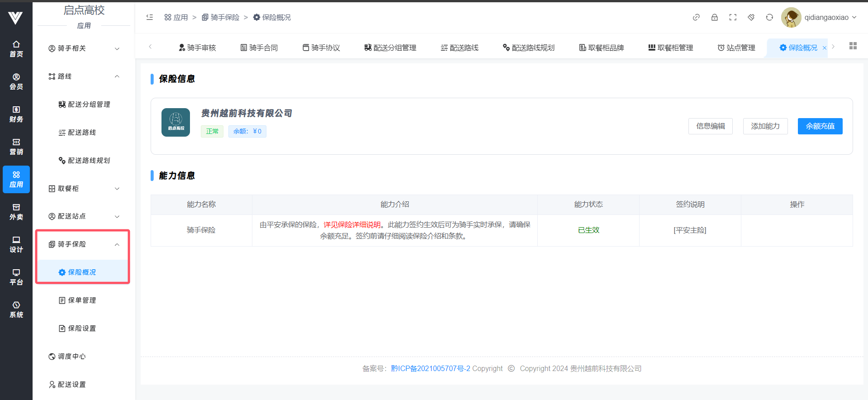This screenshot has height=400, width=868.
Task: Close the 保险概况 tab
Action: (x=824, y=48)
